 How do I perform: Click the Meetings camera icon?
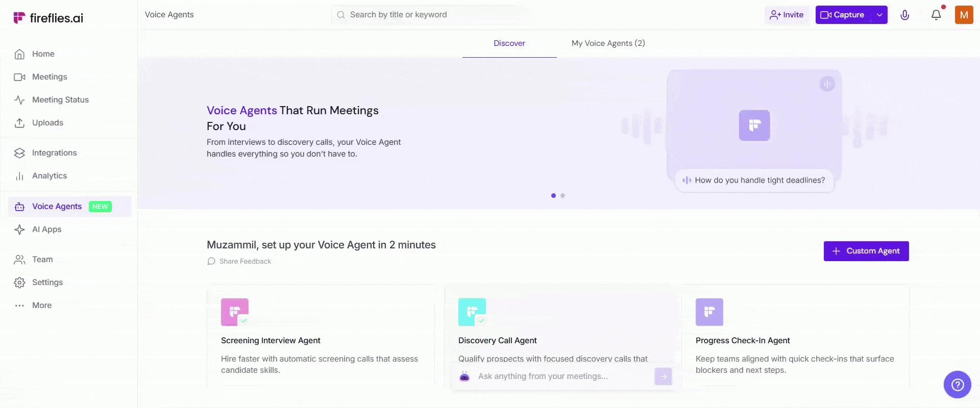(x=19, y=77)
